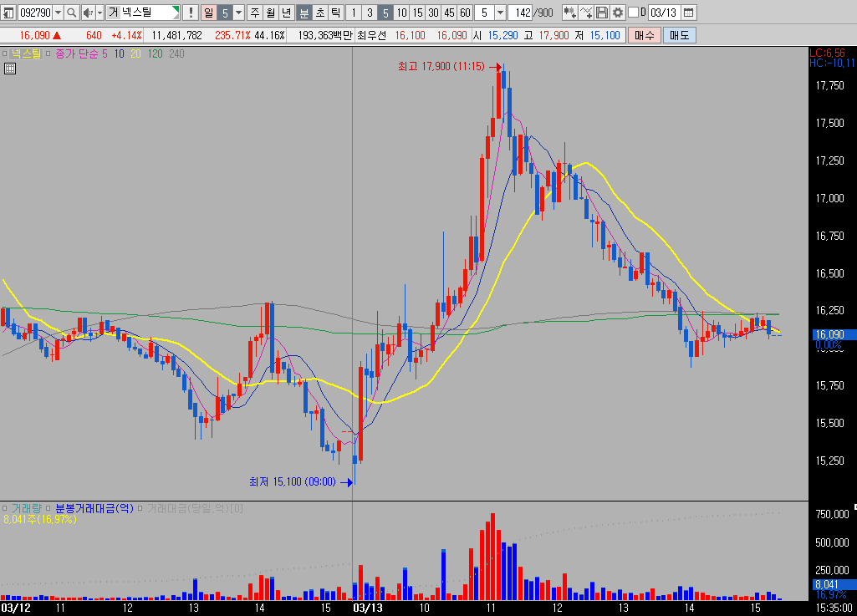Image resolution: width=857 pixels, height=616 pixels.
Task: Click the candle count field showing 142
Action: pos(520,12)
